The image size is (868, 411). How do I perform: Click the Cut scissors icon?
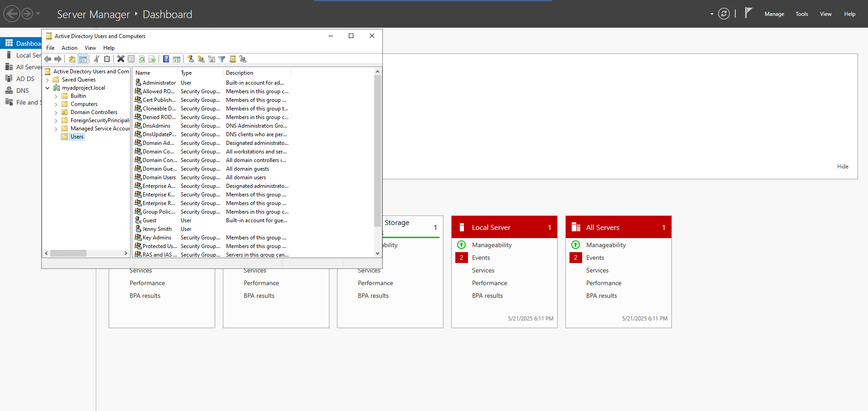tap(96, 59)
